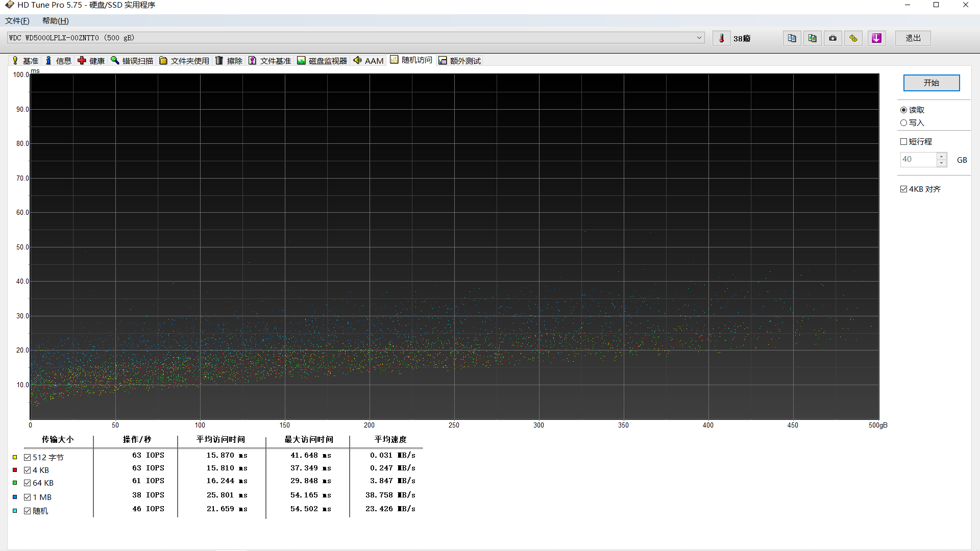Image resolution: width=980 pixels, height=551 pixels.
Task: Open the 错误扫描 error scan tab
Action: pos(132,61)
